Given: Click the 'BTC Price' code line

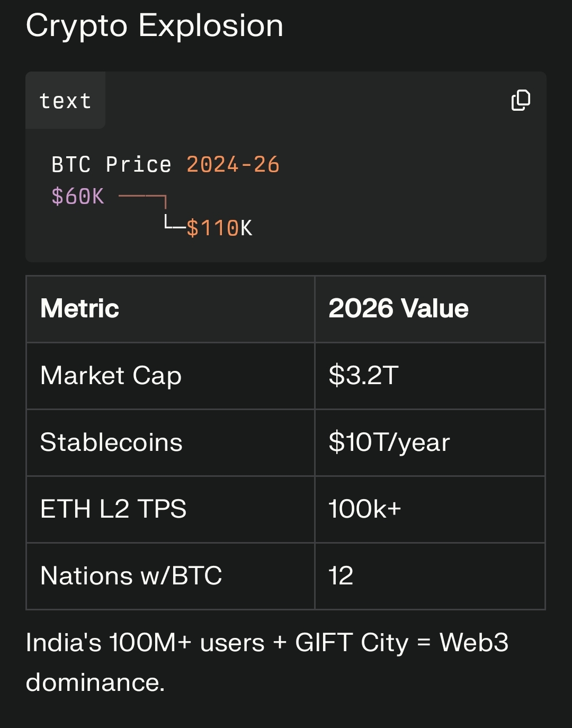Looking at the screenshot, I should [x=111, y=165].
